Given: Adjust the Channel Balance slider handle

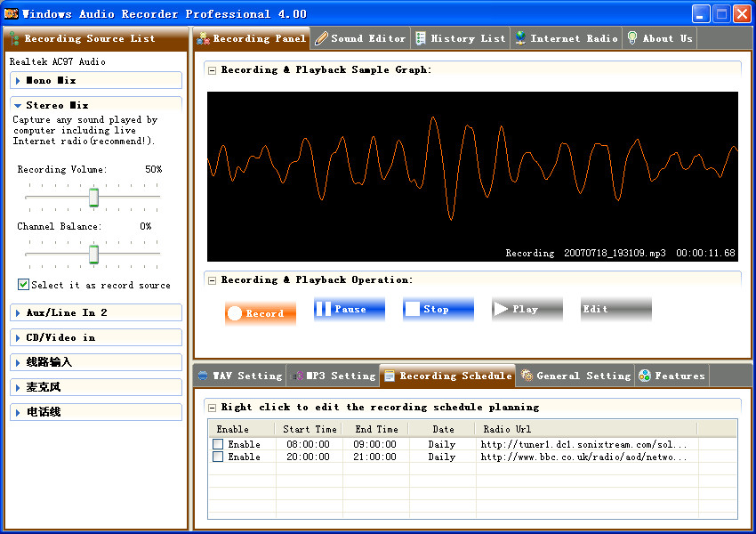Looking at the screenshot, I should 93,255.
